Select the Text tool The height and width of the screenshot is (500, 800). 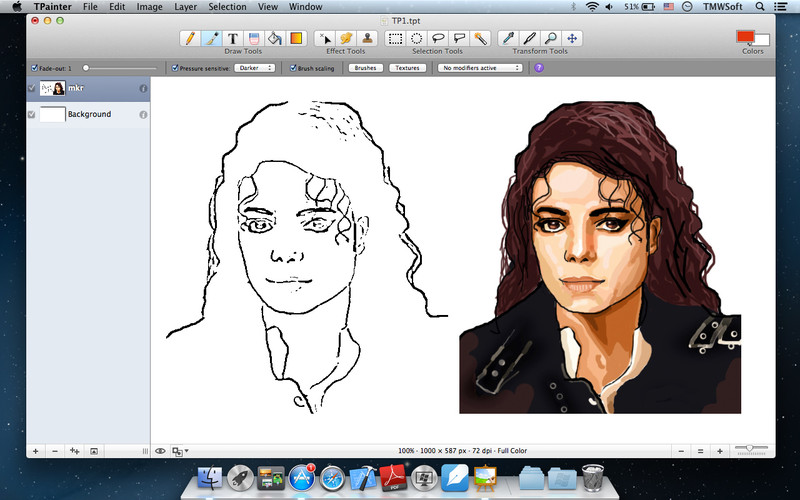[x=233, y=38]
